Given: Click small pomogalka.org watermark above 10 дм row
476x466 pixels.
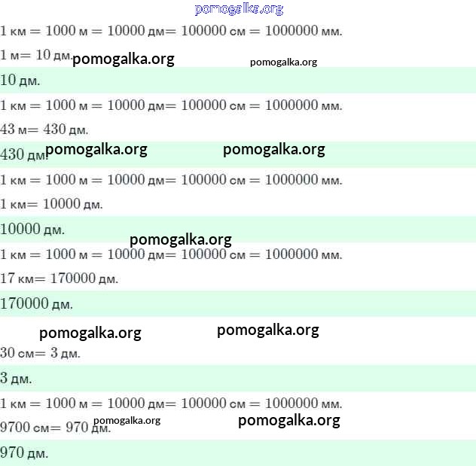Looking at the screenshot, I should pyautogui.click(x=283, y=62).
